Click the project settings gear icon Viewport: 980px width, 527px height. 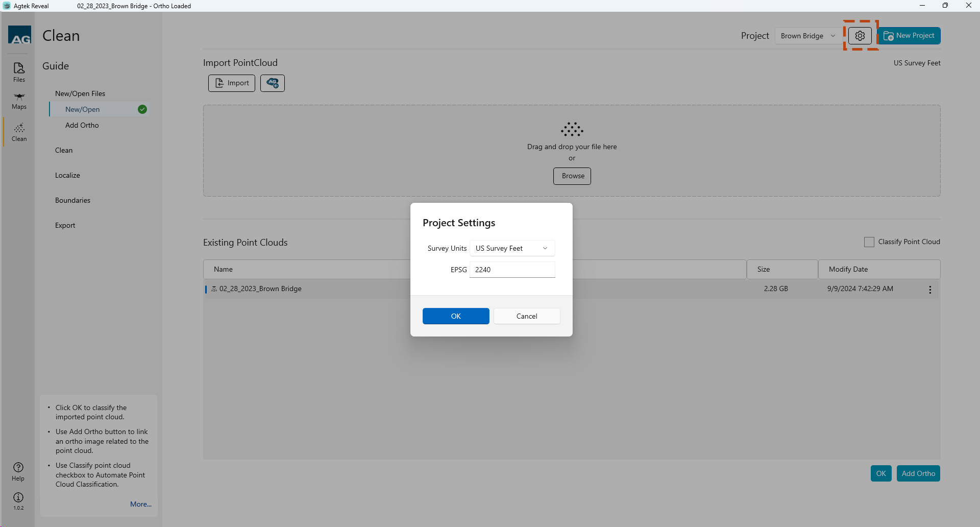click(860, 36)
